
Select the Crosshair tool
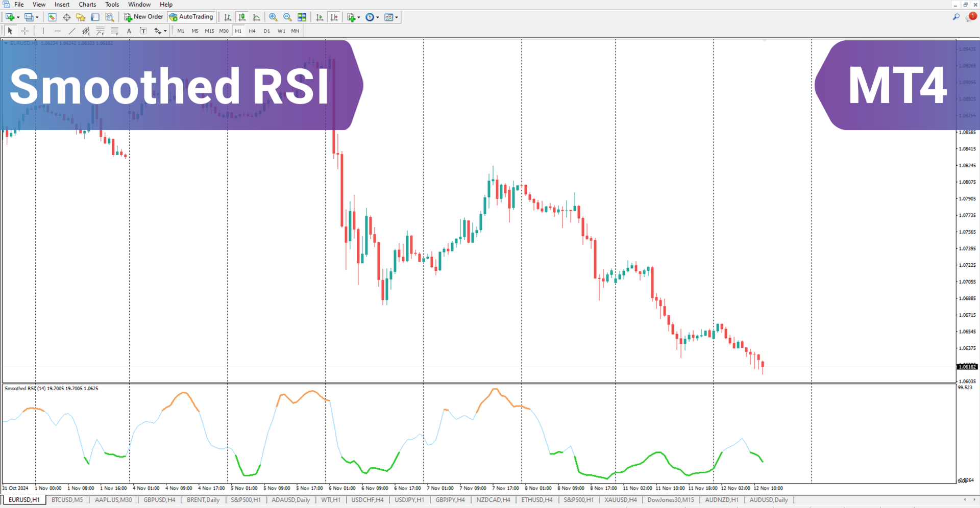coord(24,31)
